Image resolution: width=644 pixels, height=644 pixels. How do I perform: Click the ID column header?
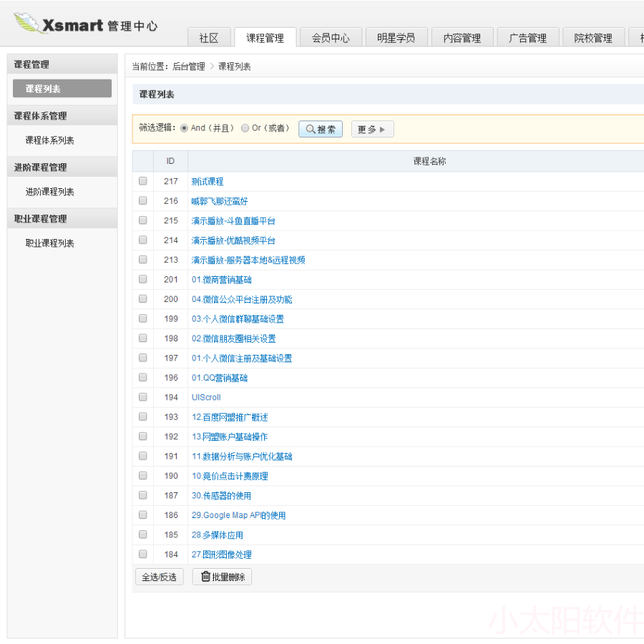tap(171, 161)
